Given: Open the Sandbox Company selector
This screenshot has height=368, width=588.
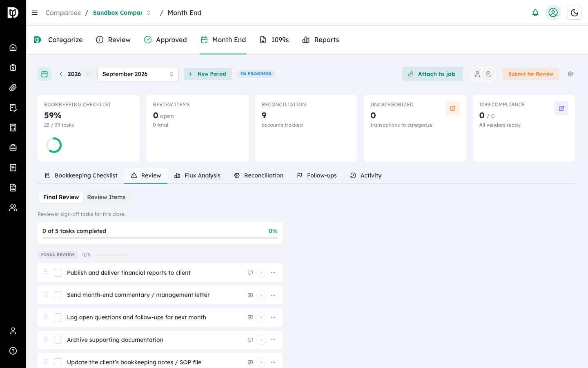Looking at the screenshot, I should tap(122, 13).
